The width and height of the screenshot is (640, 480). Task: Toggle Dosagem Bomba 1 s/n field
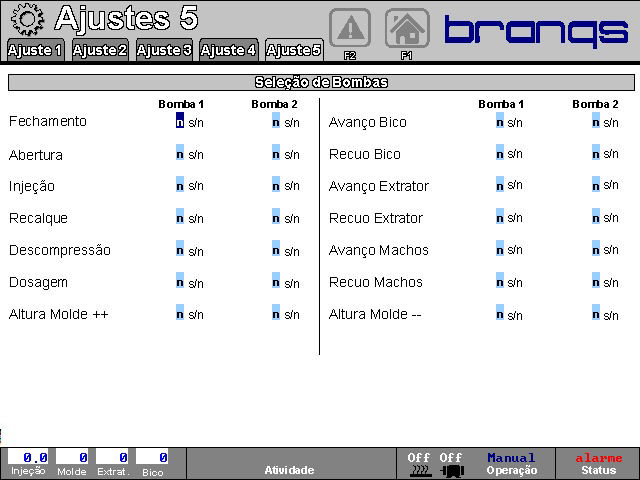tap(180, 282)
